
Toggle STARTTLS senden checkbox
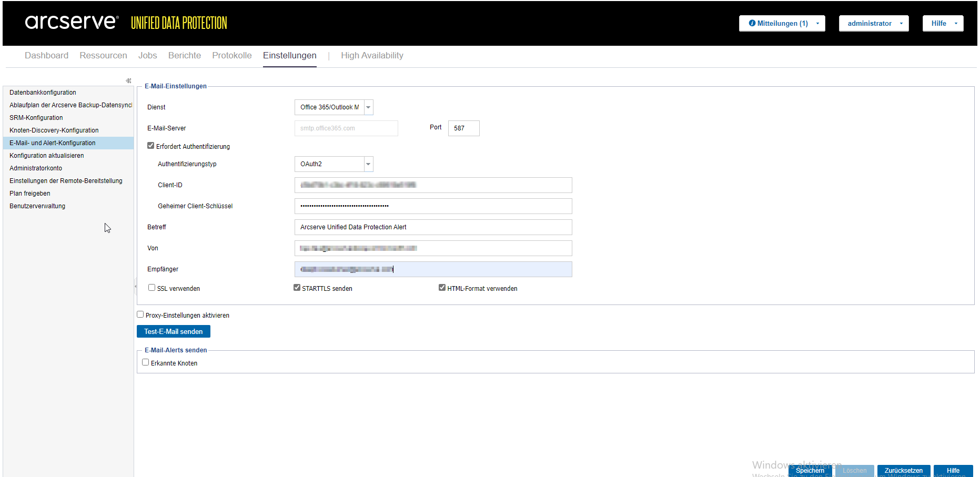tap(297, 288)
